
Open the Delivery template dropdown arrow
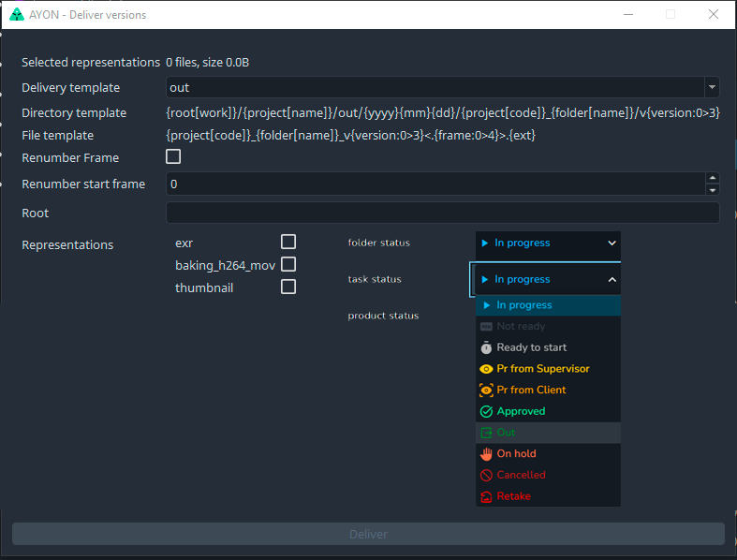(x=712, y=87)
